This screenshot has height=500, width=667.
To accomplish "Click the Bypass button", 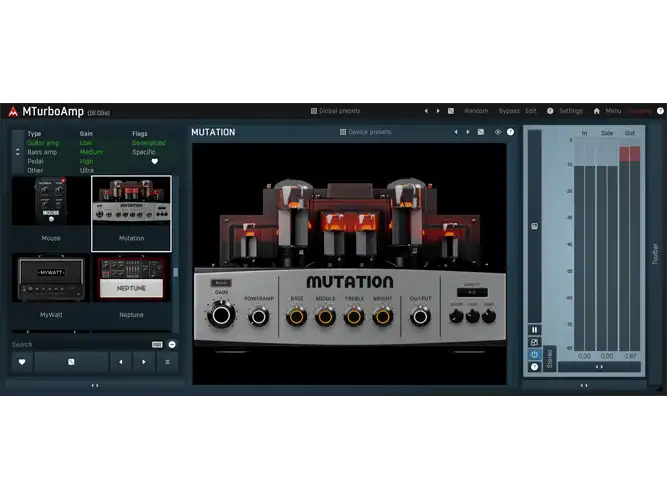I will pos(509,111).
